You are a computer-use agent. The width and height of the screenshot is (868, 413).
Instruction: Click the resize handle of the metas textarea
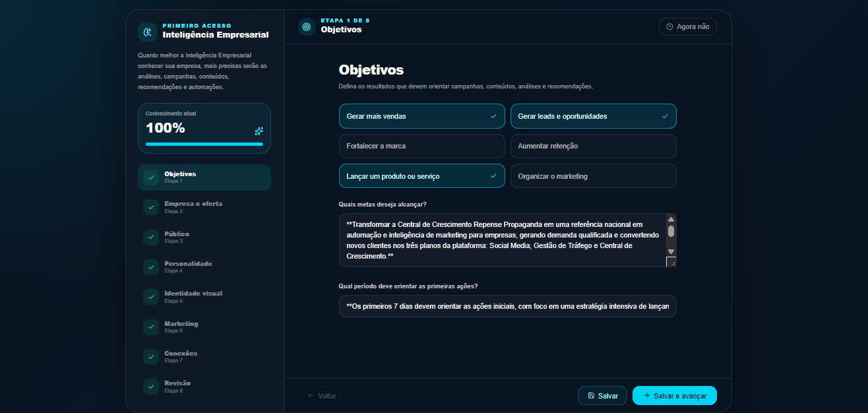[x=671, y=262]
